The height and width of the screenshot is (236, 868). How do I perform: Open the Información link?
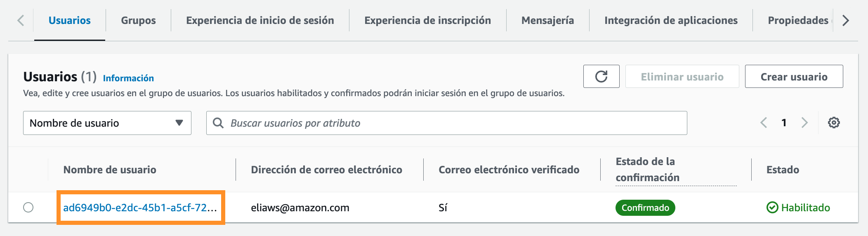(128, 78)
